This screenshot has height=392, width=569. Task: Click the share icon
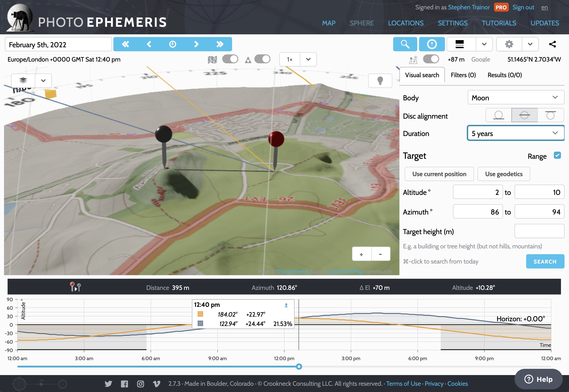552,44
